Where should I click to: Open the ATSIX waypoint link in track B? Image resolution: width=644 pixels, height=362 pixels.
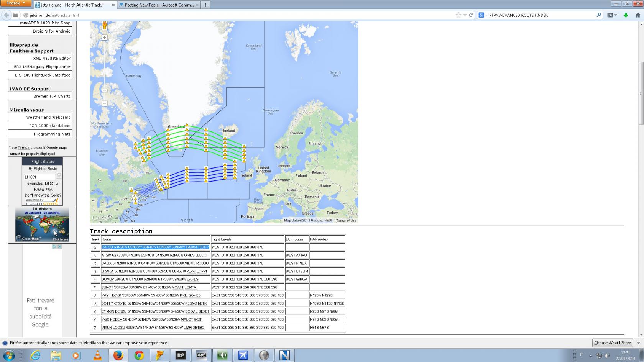pos(106,255)
